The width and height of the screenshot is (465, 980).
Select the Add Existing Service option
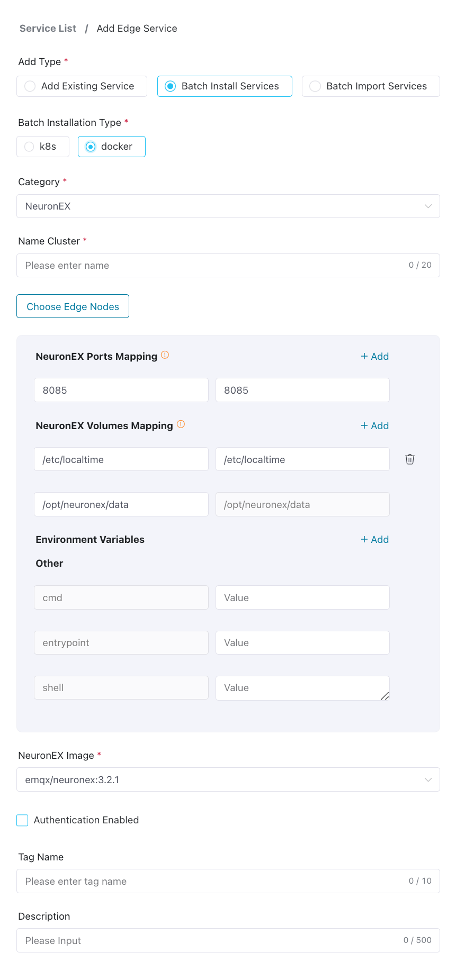82,86
